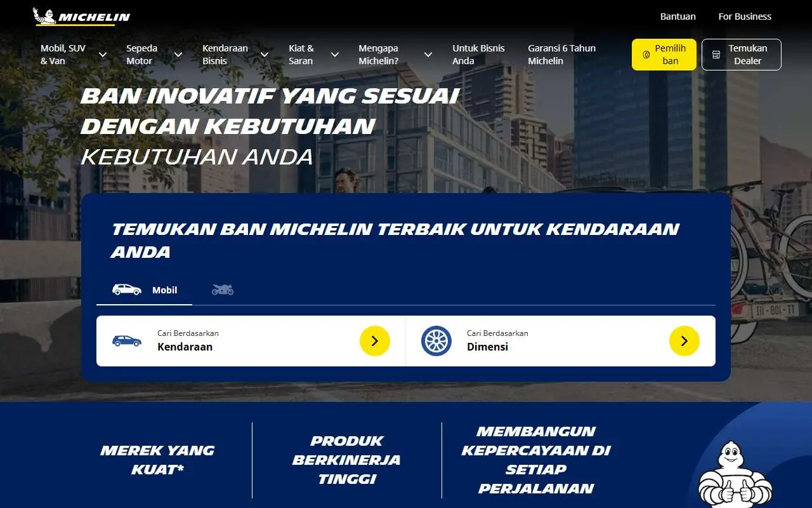812x508 pixels.
Task: Open Mobil, SUV & Van menu
Action: click(x=63, y=55)
